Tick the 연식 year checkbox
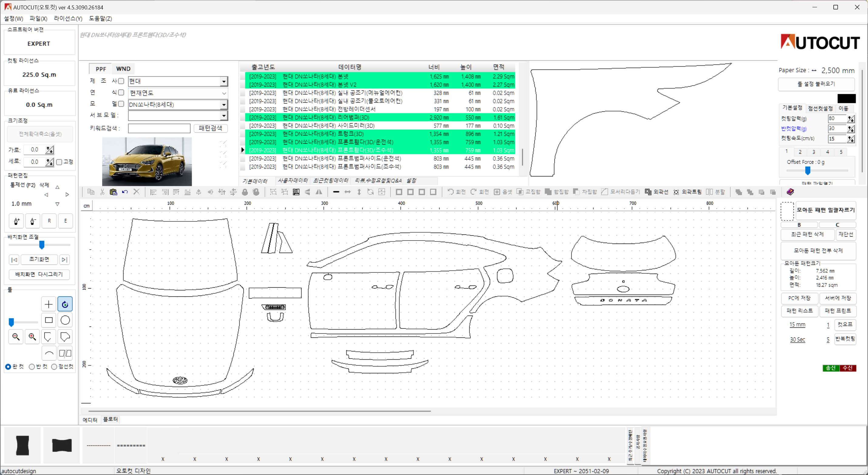Image resolution: width=868 pixels, height=475 pixels. click(121, 93)
